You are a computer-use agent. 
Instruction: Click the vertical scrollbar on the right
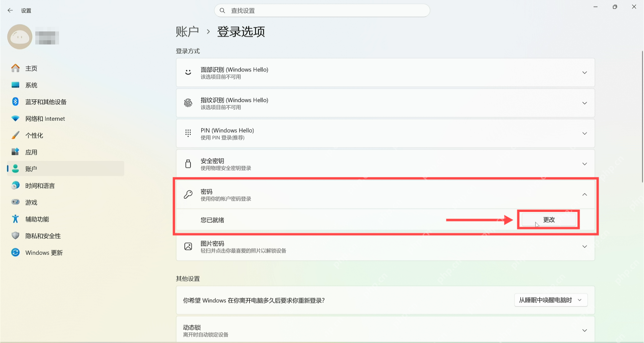click(x=642, y=117)
